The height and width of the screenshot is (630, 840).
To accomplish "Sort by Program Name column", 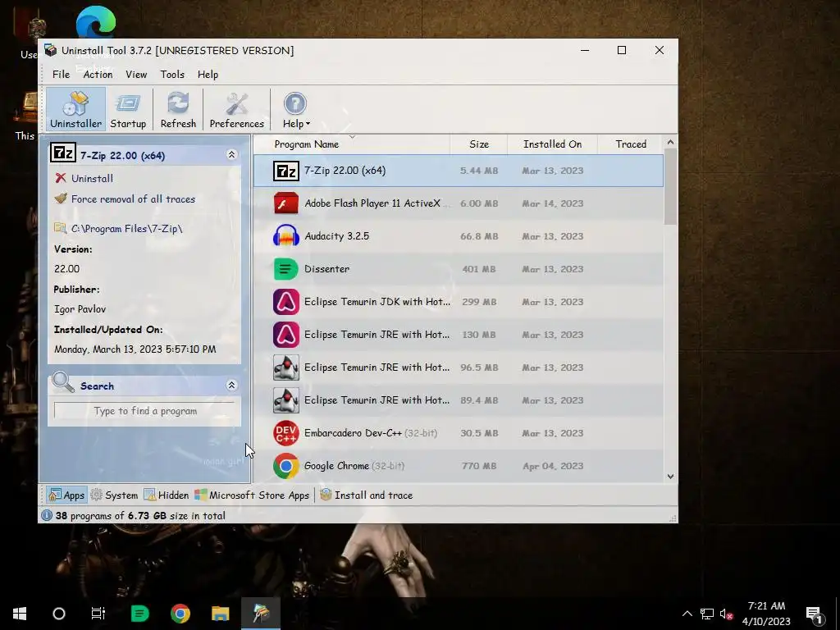I will tap(351, 144).
